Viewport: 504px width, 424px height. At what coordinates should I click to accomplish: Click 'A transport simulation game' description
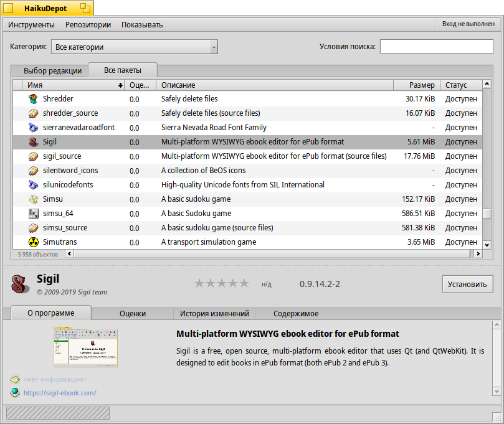coord(209,242)
